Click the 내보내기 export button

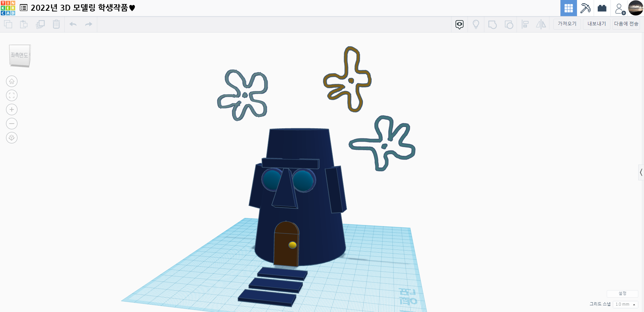pos(597,24)
